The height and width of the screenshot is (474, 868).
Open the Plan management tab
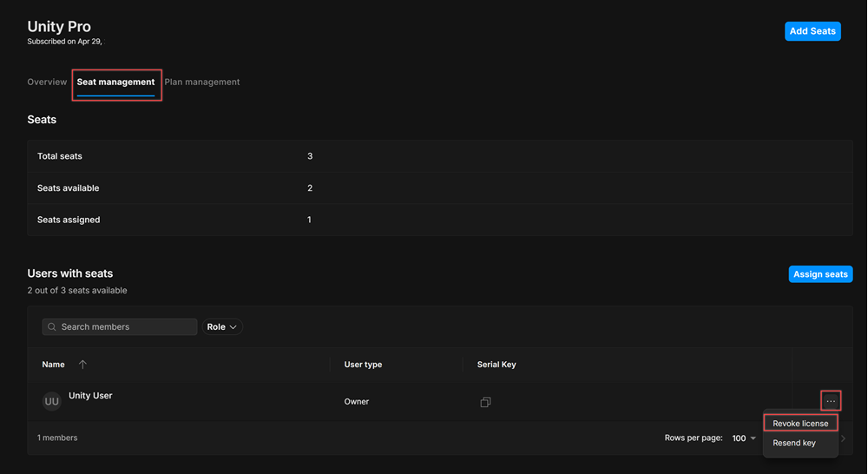point(202,82)
